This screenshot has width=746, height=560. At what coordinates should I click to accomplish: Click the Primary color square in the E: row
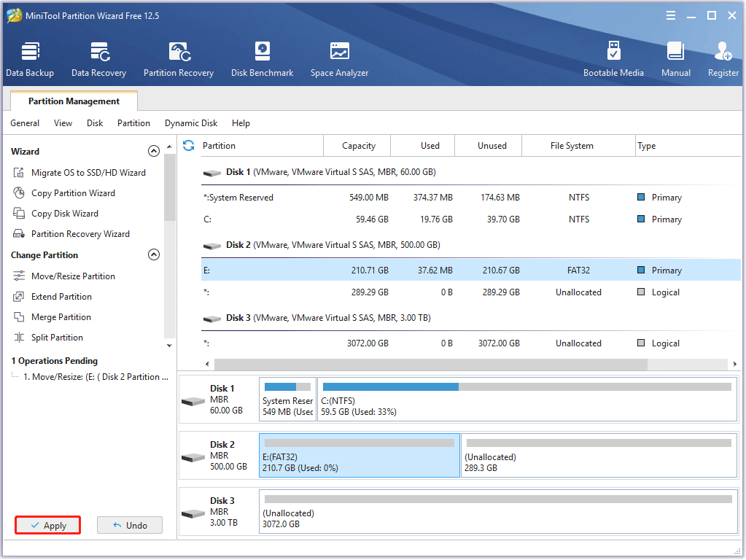[x=641, y=270]
